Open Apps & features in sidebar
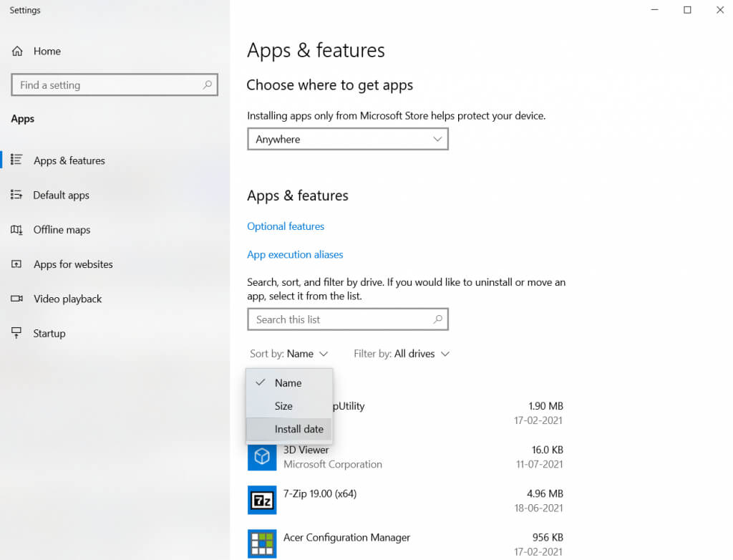The width and height of the screenshot is (733, 560). tap(69, 160)
